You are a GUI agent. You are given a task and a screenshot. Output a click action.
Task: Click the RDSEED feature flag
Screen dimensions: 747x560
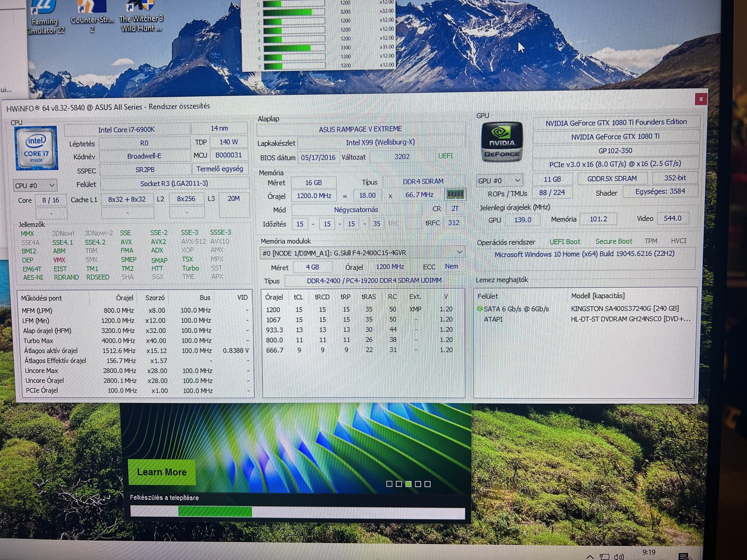click(x=97, y=277)
